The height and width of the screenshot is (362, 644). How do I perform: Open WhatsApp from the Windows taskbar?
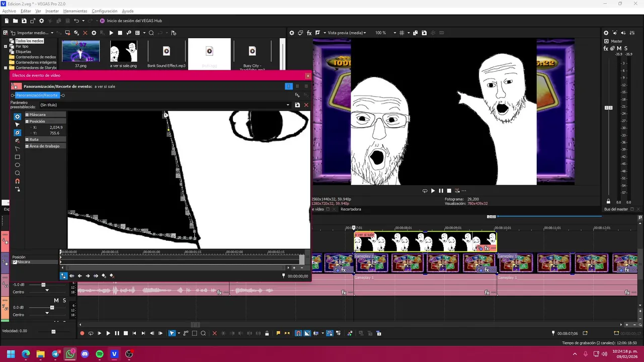pos(70,354)
